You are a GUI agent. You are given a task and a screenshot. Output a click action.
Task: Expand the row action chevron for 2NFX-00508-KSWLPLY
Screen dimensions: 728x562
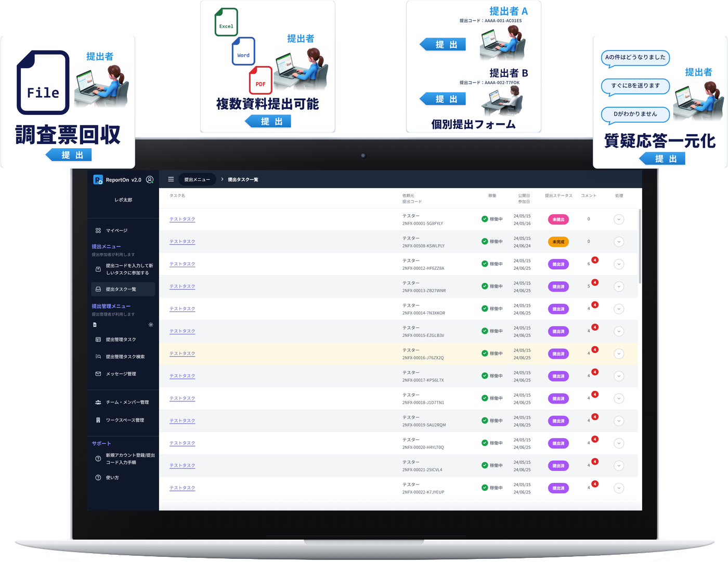coord(619,242)
